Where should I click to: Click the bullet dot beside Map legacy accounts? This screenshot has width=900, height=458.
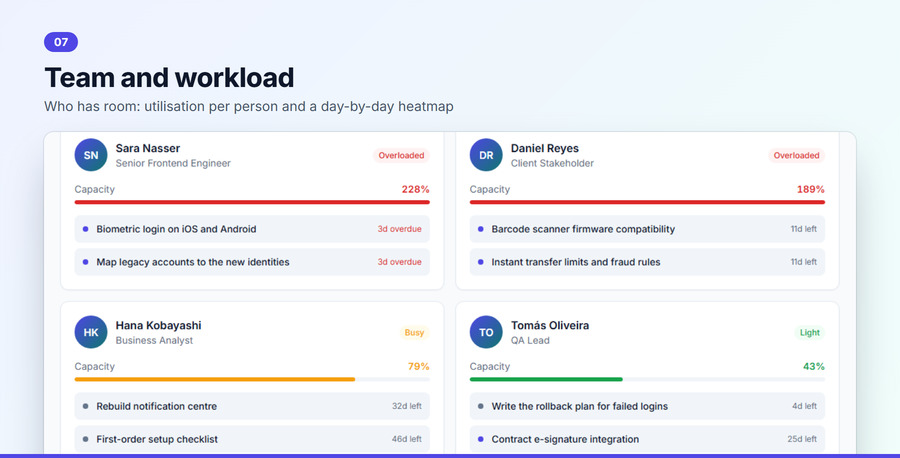[x=86, y=262]
